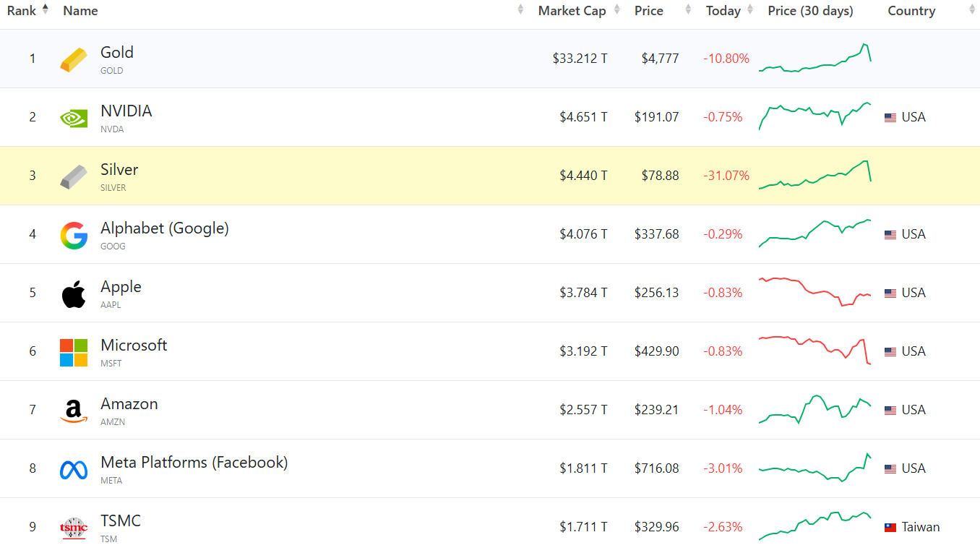Image resolution: width=980 pixels, height=553 pixels.
Task: Sort table by Country column
Action: (x=911, y=11)
